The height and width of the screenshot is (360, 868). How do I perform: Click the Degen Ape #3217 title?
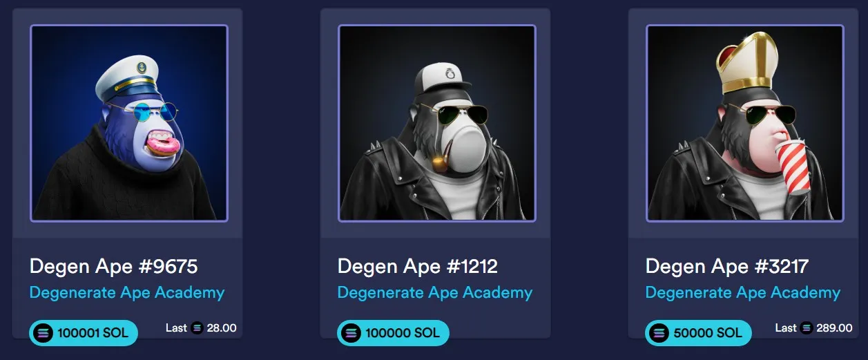[x=727, y=266]
